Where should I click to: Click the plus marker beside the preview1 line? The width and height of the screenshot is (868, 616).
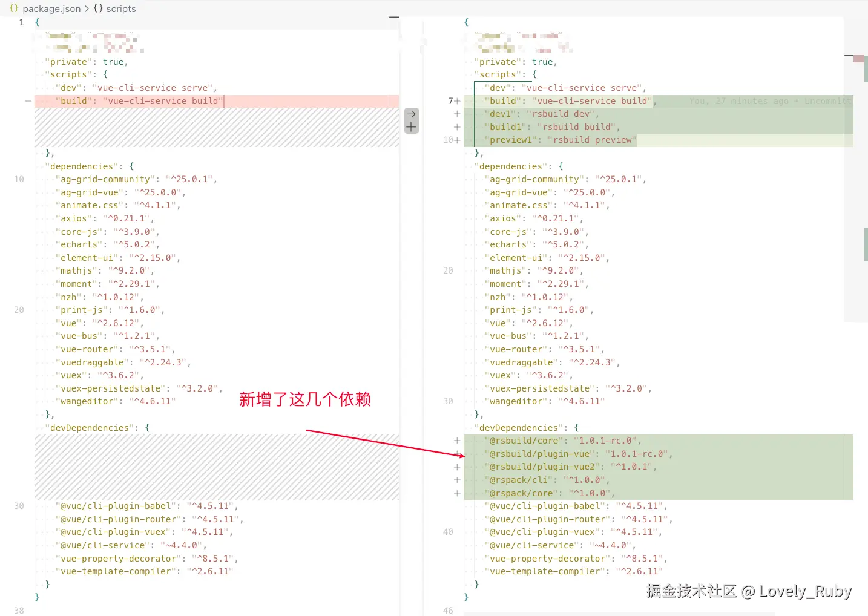click(457, 140)
